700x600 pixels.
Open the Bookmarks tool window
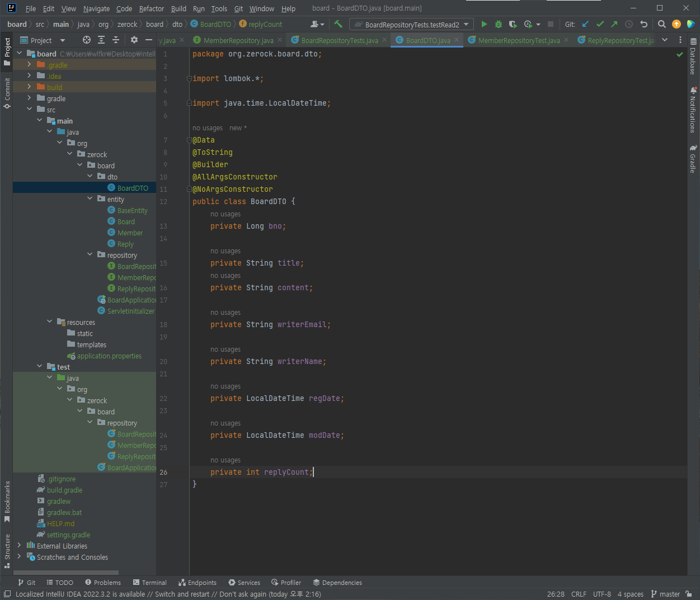click(7, 502)
